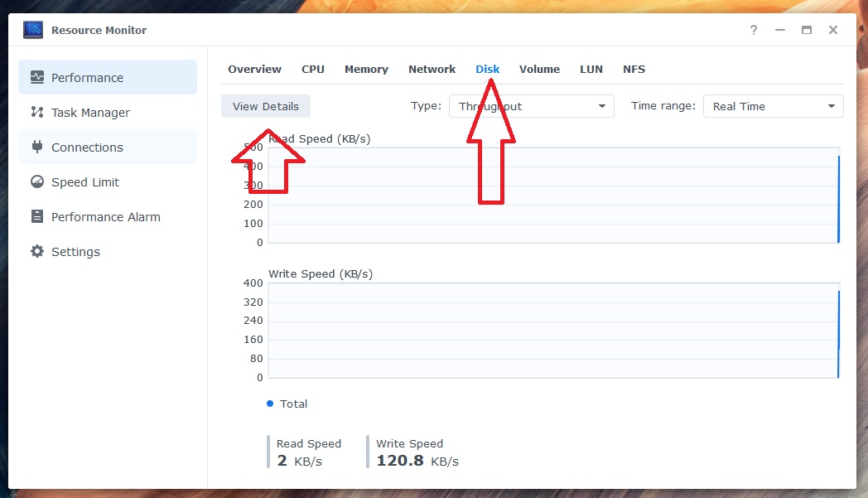Switch to the NFS tab
868x498 pixels.
[634, 69]
